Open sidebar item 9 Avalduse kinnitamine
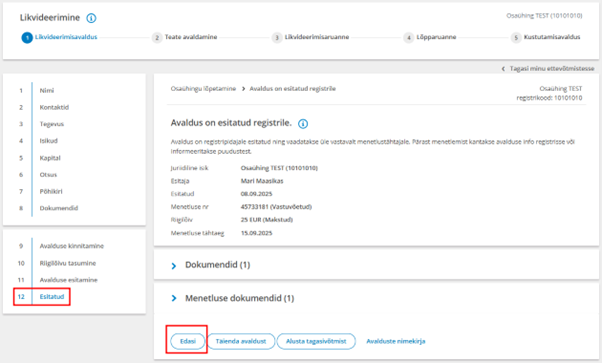602x363 pixels. (x=71, y=246)
